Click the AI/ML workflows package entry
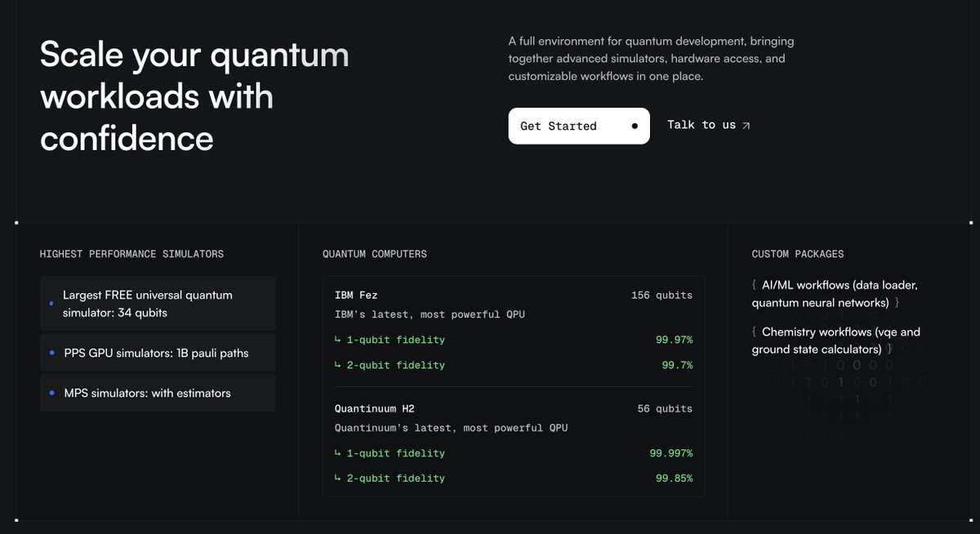980x534 pixels. pos(835,294)
